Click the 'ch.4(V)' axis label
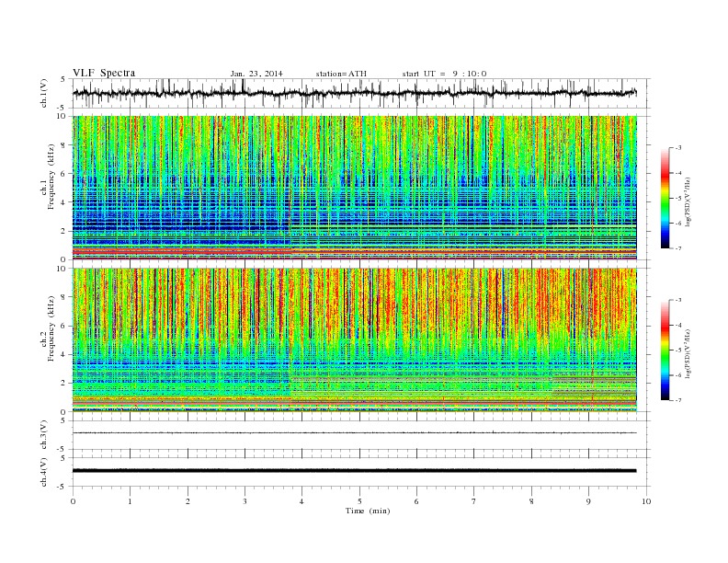The image size is (728, 563). tap(44, 472)
